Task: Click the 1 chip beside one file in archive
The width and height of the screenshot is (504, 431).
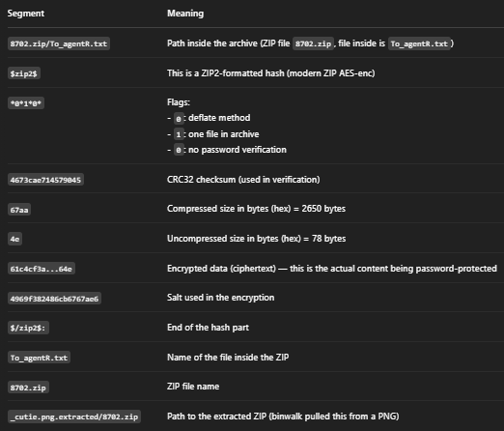Action: pyautogui.click(x=179, y=134)
